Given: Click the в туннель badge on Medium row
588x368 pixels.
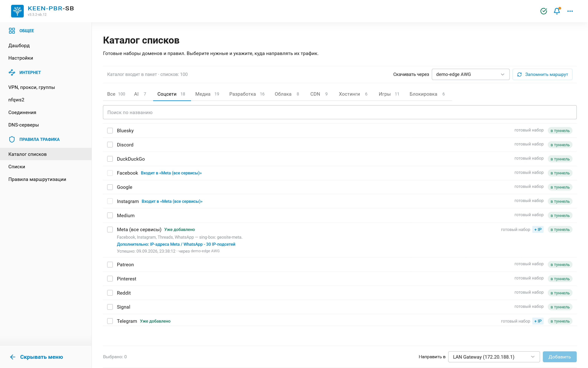Looking at the screenshot, I should (x=560, y=215).
